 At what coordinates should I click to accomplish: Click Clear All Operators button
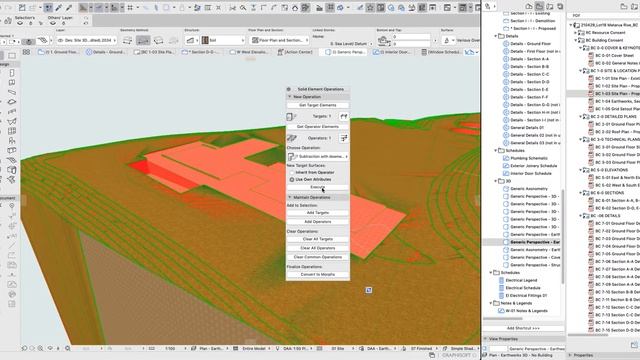pyautogui.click(x=318, y=248)
